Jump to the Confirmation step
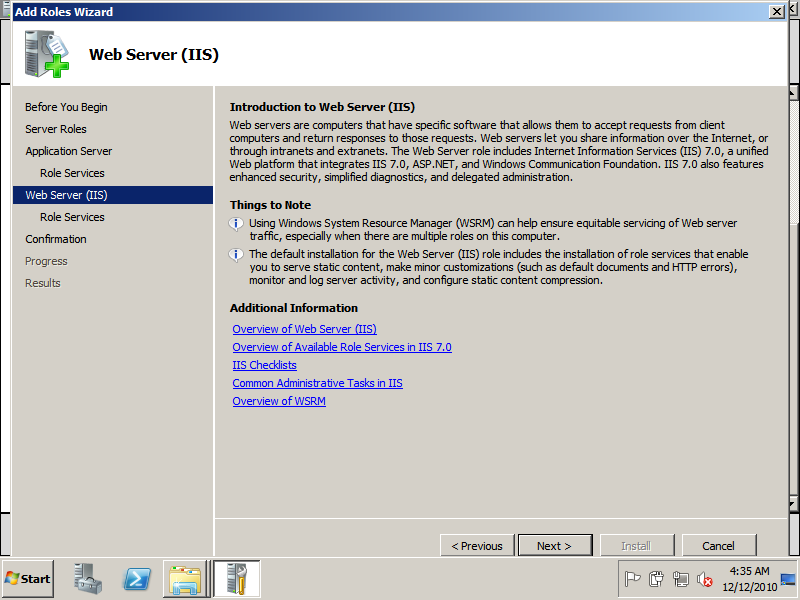 tap(56, 239)
